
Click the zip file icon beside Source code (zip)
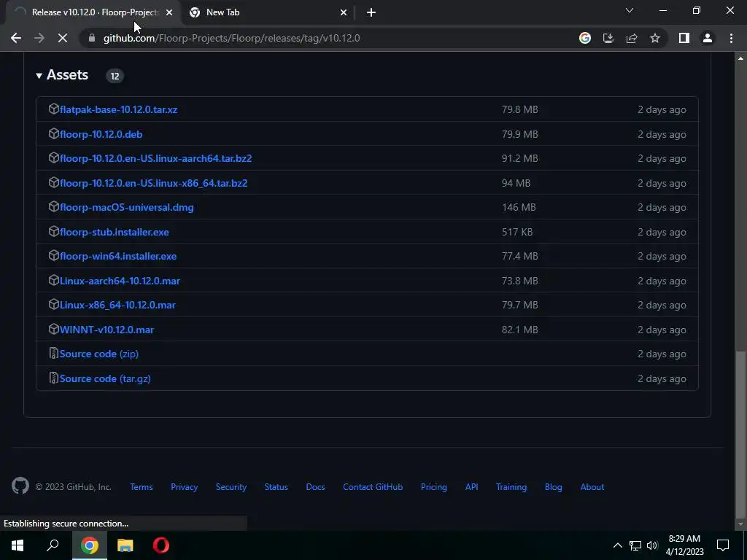coord(54,354)
